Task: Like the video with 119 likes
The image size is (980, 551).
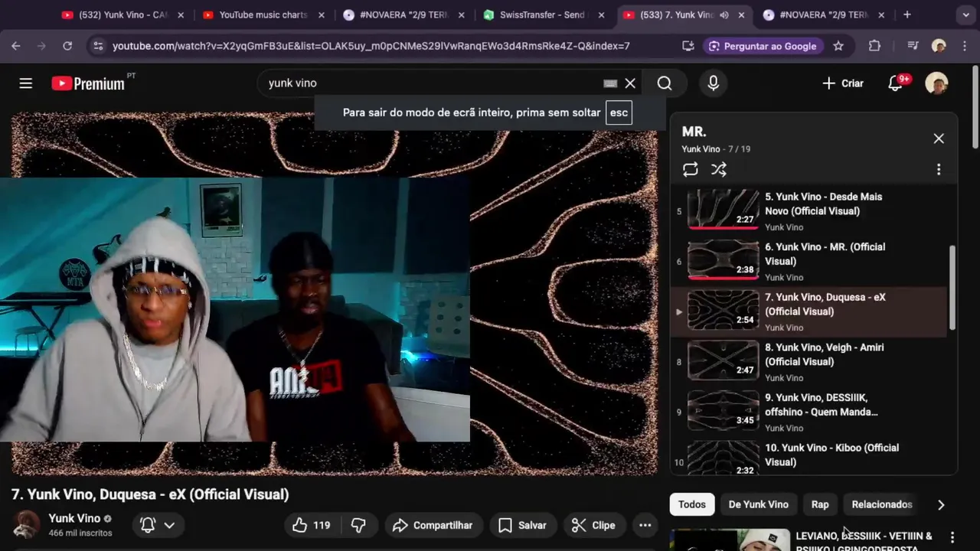Action: coord(311,525)
